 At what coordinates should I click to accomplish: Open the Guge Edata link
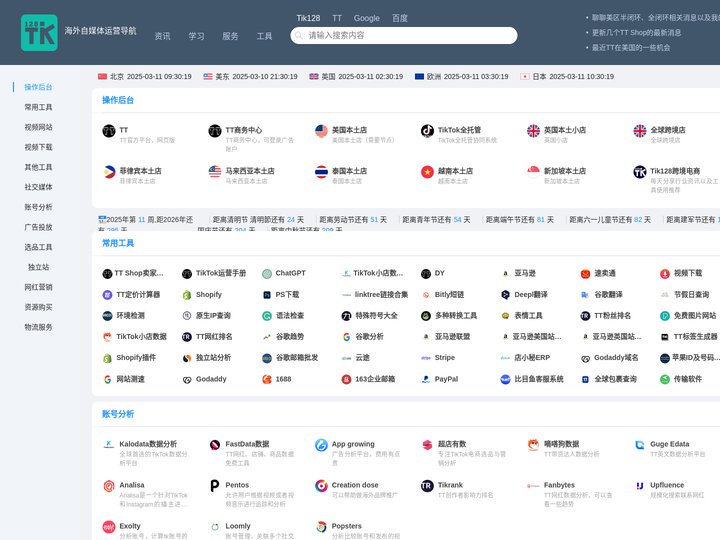pos(669,444)
